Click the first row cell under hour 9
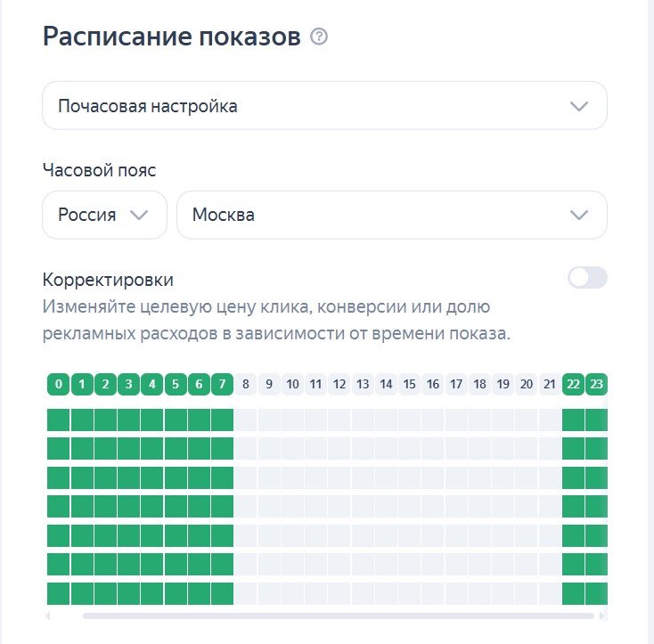This screenshot has width=654, height=644. point(269,420)
